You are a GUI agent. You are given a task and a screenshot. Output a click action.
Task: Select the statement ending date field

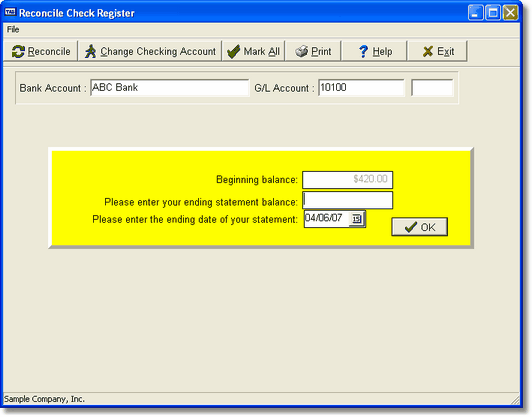[x=327, y=219]
